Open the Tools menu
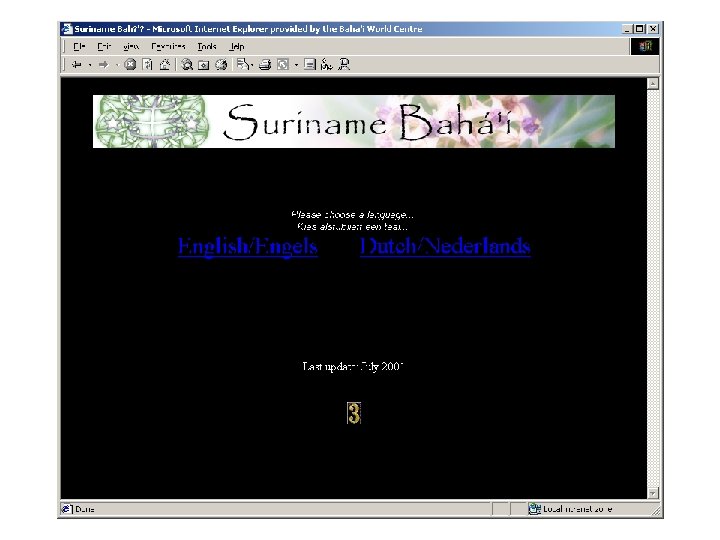Image resolution: width=720 pixels, height=540 pixels. click(x=207, y=46)
